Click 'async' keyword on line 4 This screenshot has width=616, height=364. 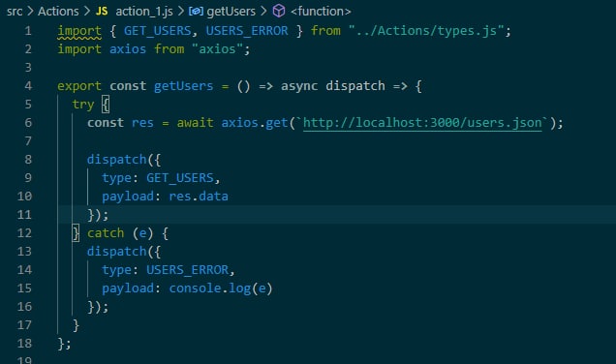click(x=299, y=86)
